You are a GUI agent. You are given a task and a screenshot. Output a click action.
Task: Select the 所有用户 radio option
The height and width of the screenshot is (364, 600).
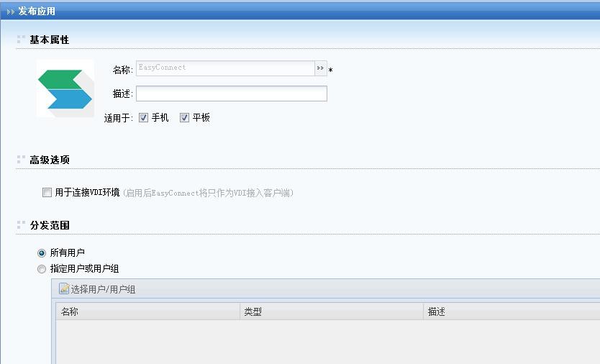(42, 253)
